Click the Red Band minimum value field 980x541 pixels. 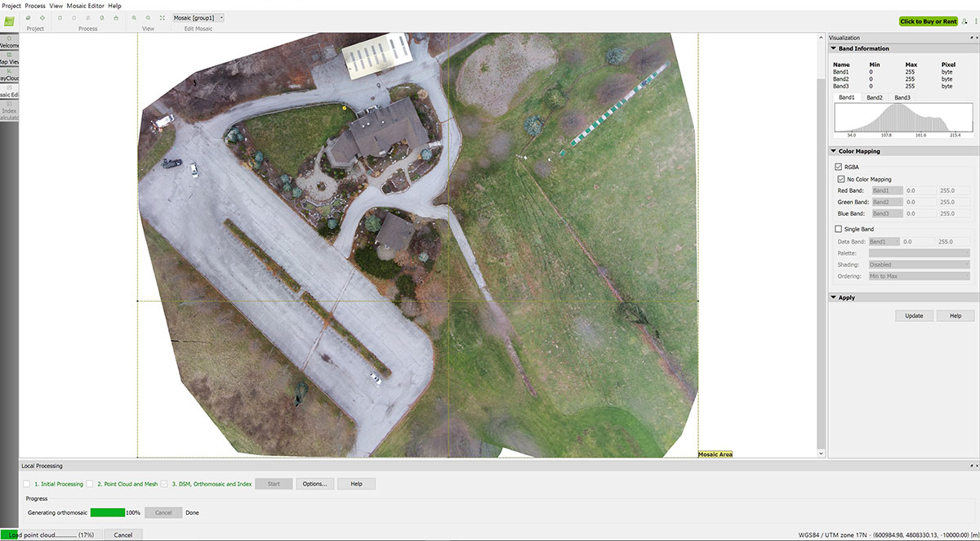(x=920, y=190)
